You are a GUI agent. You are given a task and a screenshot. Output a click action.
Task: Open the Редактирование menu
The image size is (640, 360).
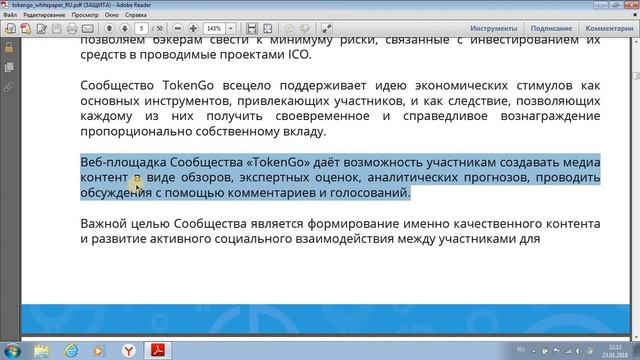coord(44,15)
